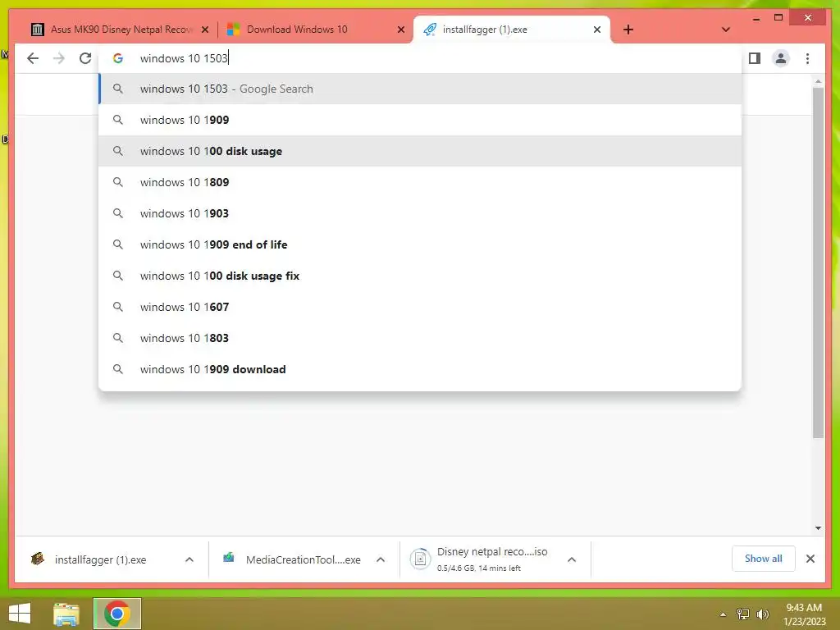This screenshot has width=840, height=630.
Task: Choose the 'windows 10 1803' suggestion
Action: [420, 338]
